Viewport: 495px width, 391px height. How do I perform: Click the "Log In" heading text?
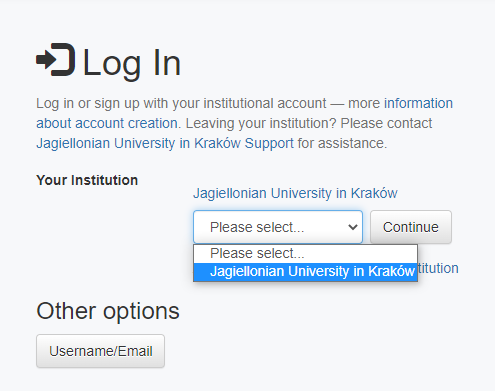point(132,63)
